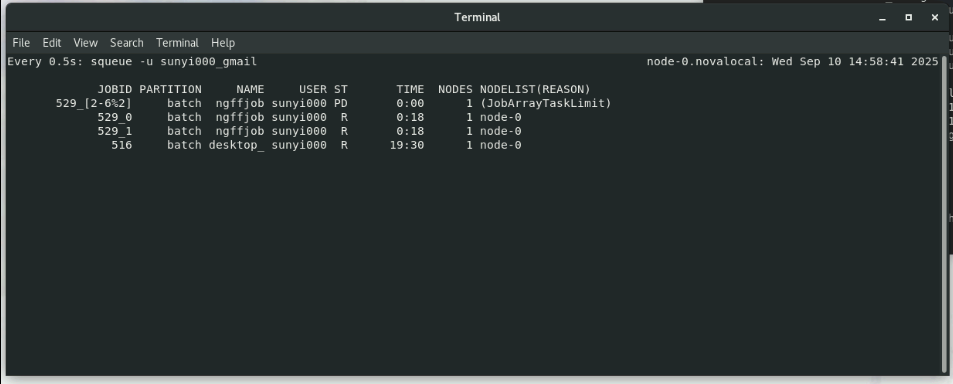The width and height of the screenshot is (953, 384).
Task: Maximize the Terminal window
Action: pyautogui.click(x=909, y=18)
